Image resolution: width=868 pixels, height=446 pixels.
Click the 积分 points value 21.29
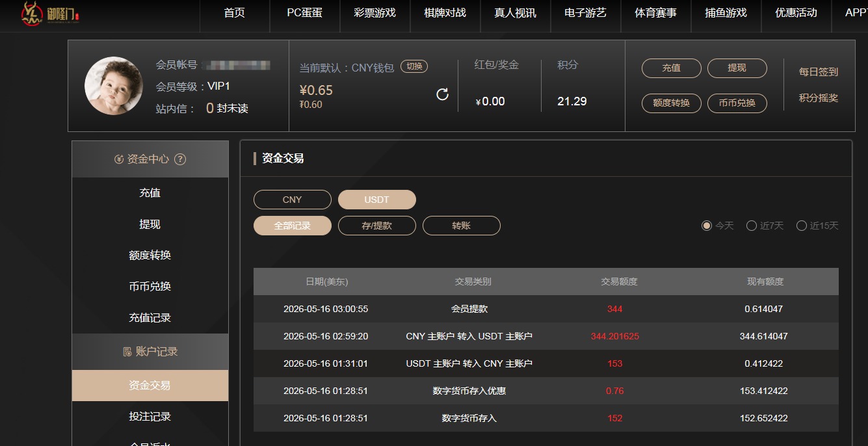tap(572, 101)
